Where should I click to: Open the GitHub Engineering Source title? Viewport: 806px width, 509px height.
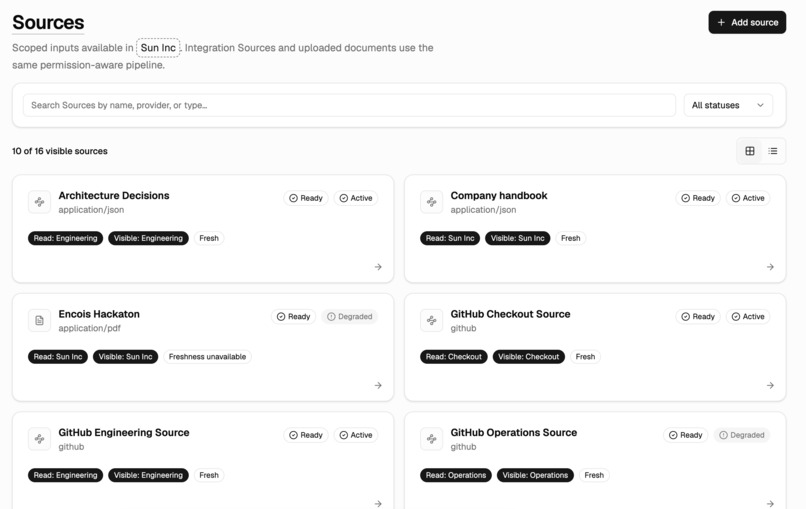click(124, 432)
